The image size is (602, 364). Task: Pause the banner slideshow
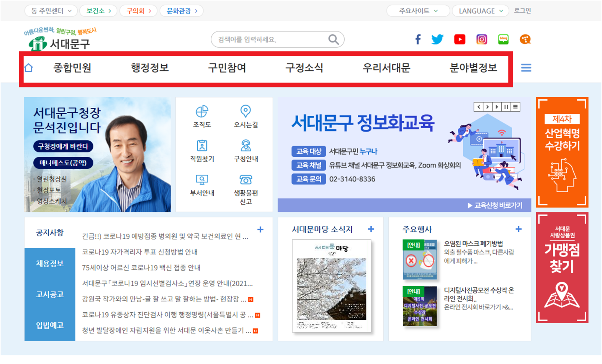pyautogui.click(x=506, y=107)
